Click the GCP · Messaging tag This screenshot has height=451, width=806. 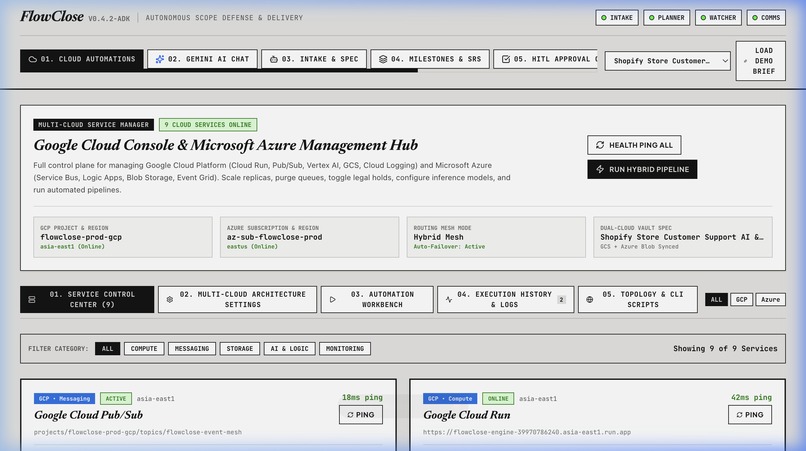point(64,399)
